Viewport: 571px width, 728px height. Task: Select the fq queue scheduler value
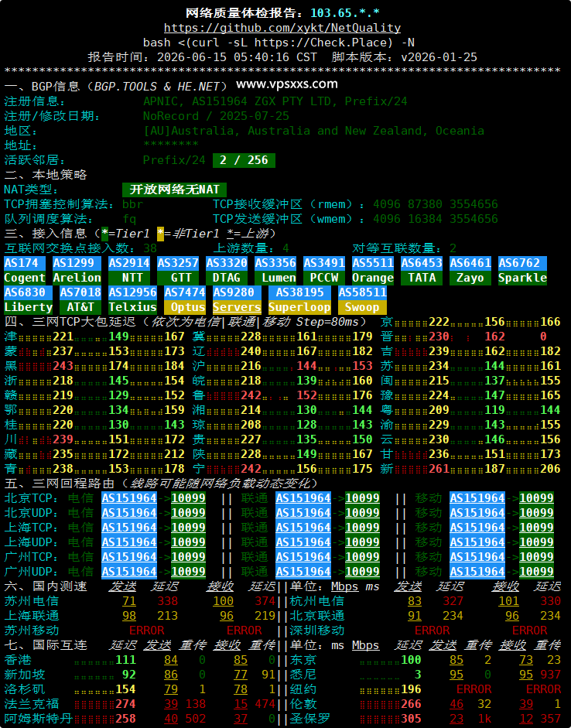(x=129, y=219)
